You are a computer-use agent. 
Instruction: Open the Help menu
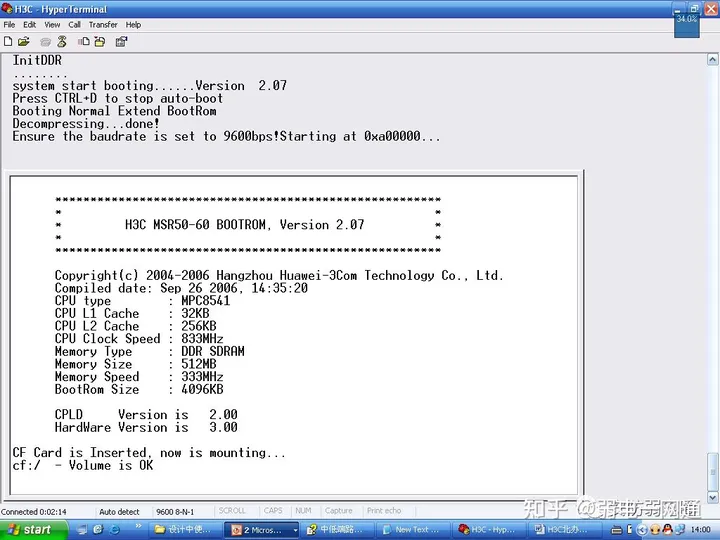tap(133, 25)
